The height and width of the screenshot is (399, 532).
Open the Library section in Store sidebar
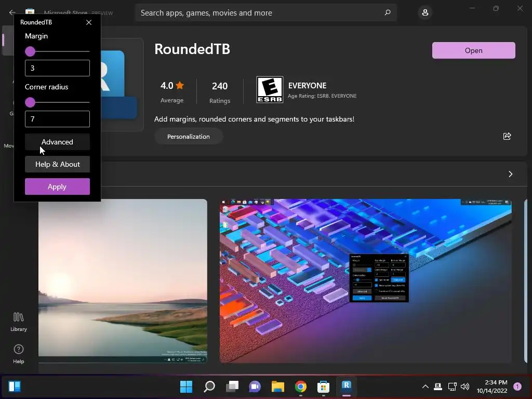point(18,322)
